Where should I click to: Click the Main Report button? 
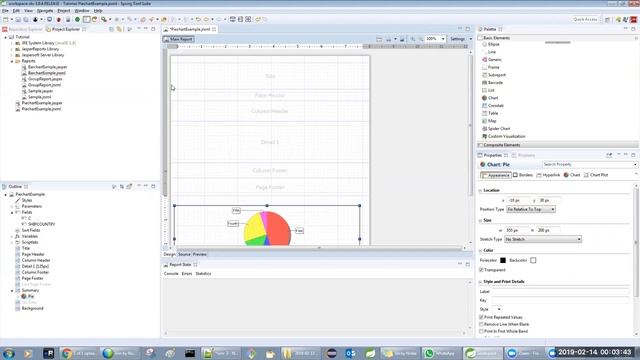tap(178, 39)
